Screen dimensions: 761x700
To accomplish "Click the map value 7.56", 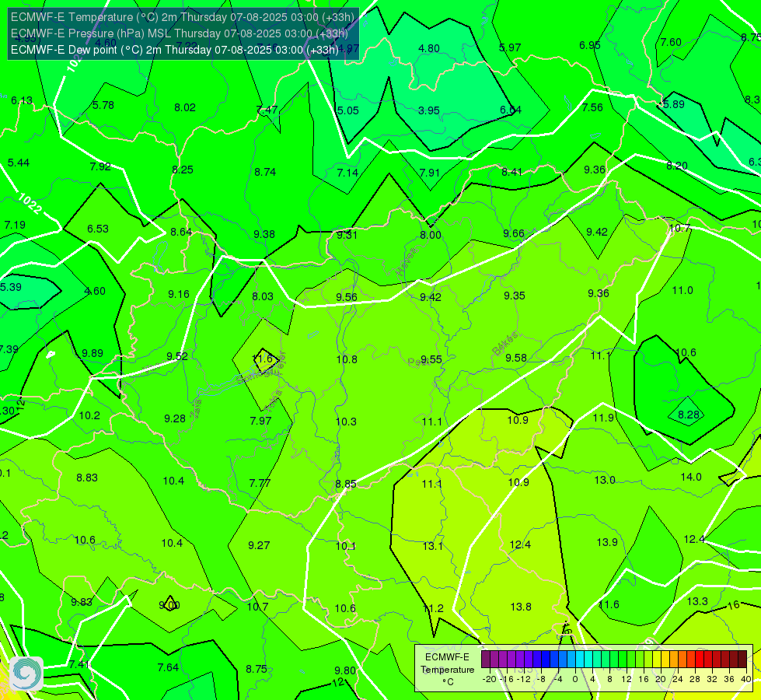I will (592, 107).
